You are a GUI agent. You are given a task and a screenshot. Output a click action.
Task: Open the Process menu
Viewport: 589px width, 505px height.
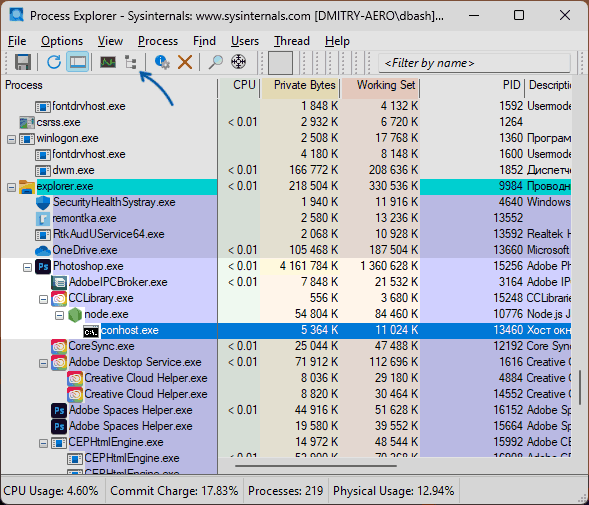point(158,41)
